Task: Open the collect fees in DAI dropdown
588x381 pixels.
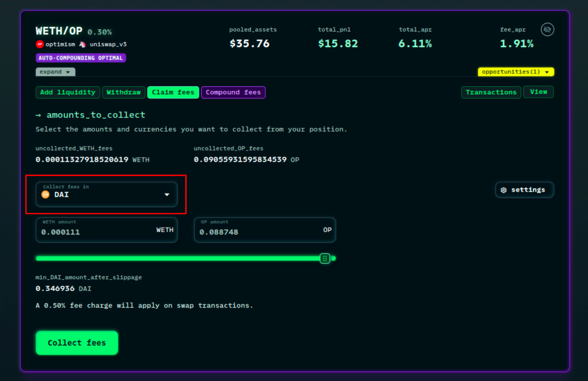Action: pos(107,194)
